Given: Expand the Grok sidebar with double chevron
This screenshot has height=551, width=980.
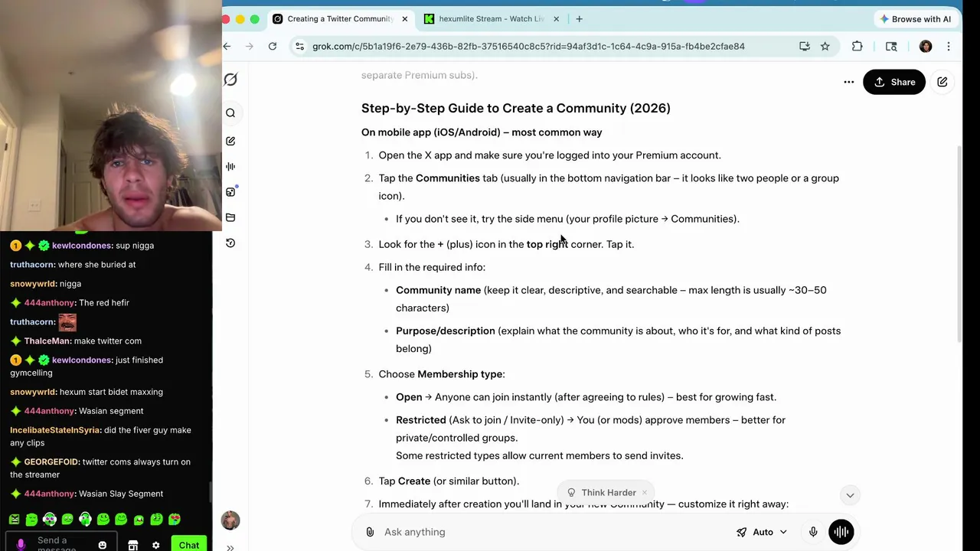Looking at the screenshot, I should (230, 547).
